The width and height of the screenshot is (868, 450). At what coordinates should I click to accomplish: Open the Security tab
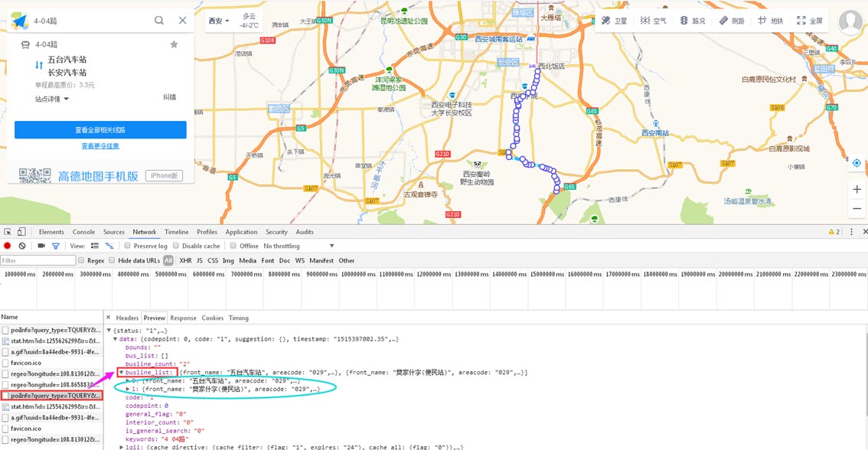[276, 232]
